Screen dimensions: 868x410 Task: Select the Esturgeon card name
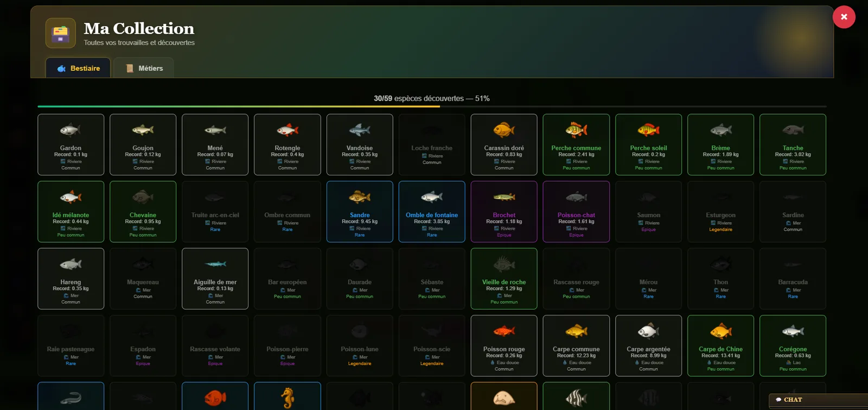coord(720,215)
